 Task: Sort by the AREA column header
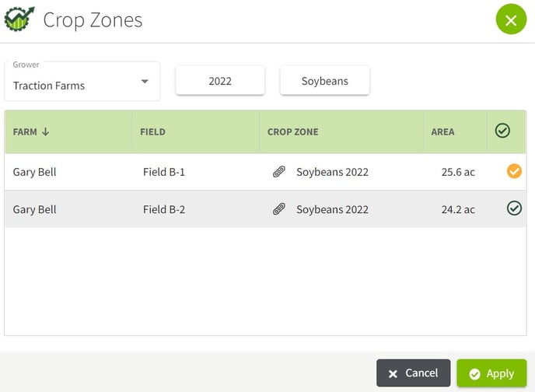(442, 132)
